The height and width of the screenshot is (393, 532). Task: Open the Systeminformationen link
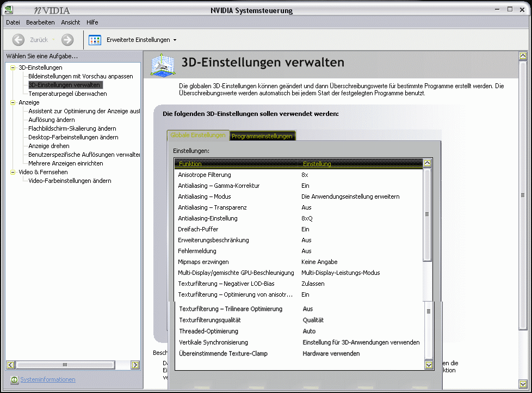(x=48, y=379)
